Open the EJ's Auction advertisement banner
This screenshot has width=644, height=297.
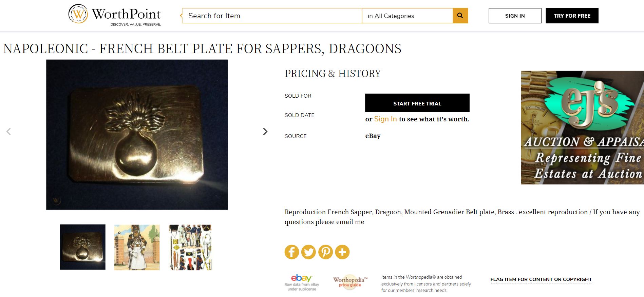click(582, 127)
